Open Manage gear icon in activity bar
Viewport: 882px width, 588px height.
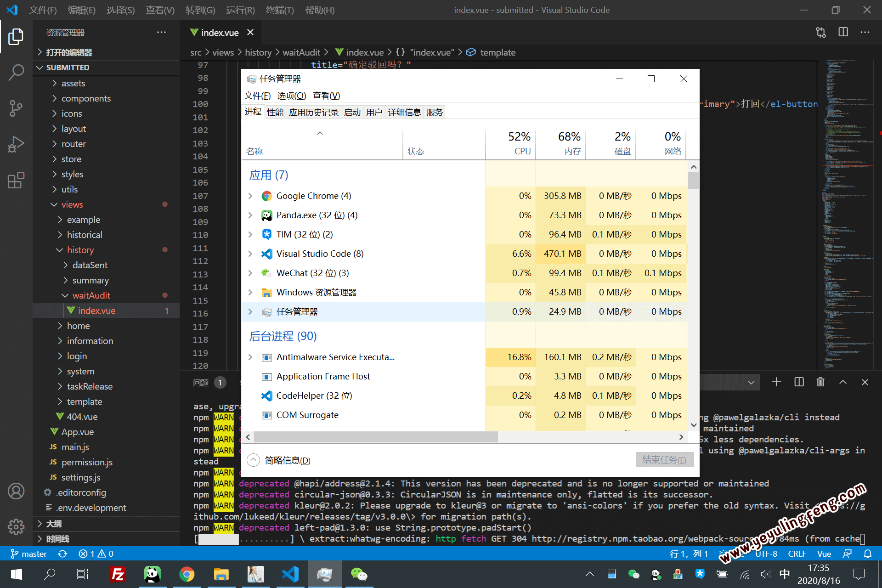click(16, 526)
